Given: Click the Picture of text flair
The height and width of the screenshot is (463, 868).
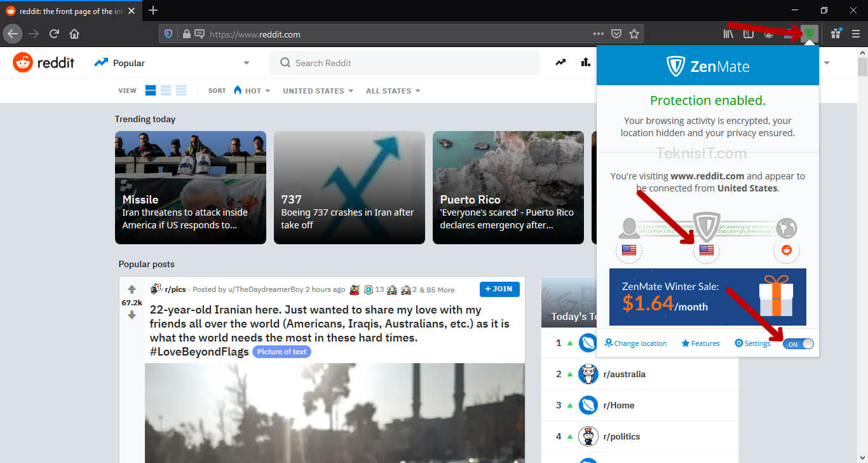Looking at the screenshot, I should tap(281, 352).
